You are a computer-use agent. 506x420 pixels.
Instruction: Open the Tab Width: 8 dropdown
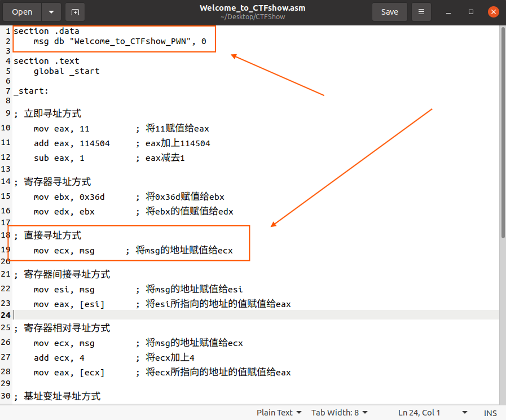(x=339, y=413)
